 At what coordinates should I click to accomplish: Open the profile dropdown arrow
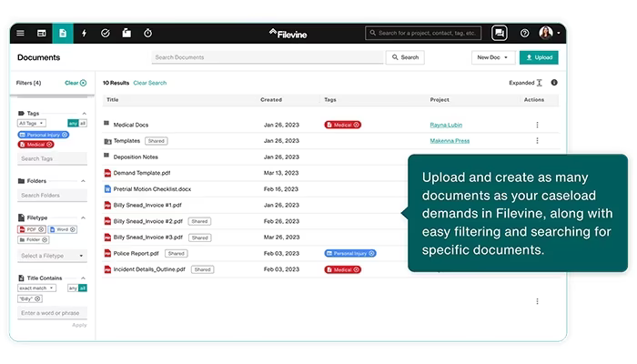click(x=559, y=33)
